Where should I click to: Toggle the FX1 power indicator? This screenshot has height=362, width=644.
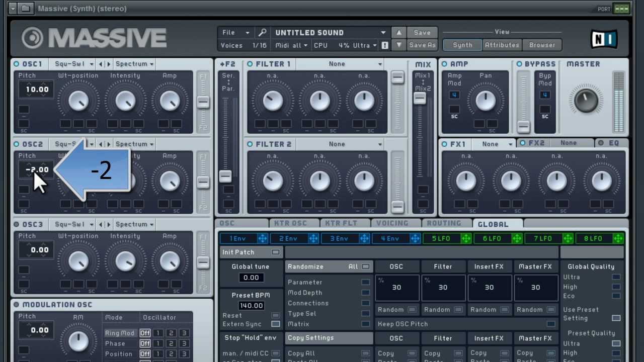(x=444, y=144)
